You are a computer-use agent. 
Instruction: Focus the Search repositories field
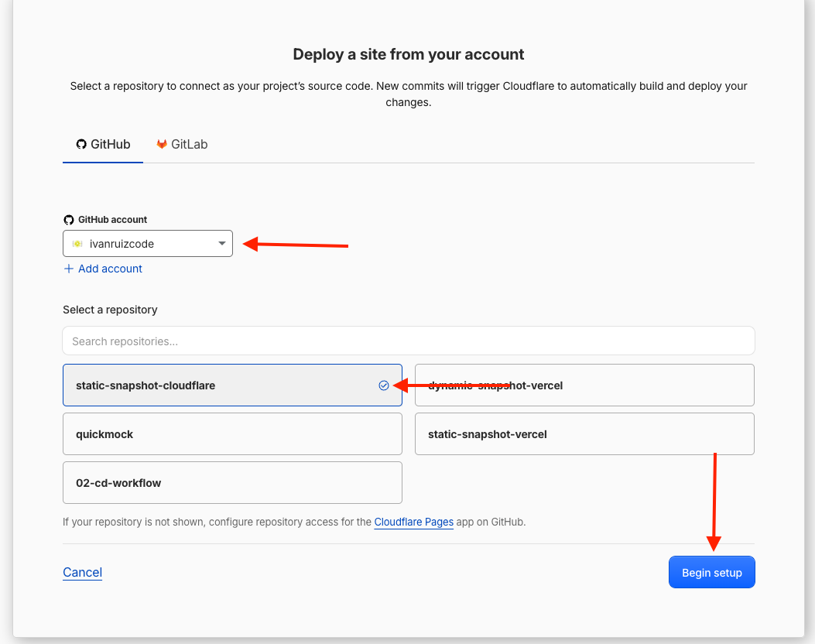pyautogui.click(x=409, y=341)
